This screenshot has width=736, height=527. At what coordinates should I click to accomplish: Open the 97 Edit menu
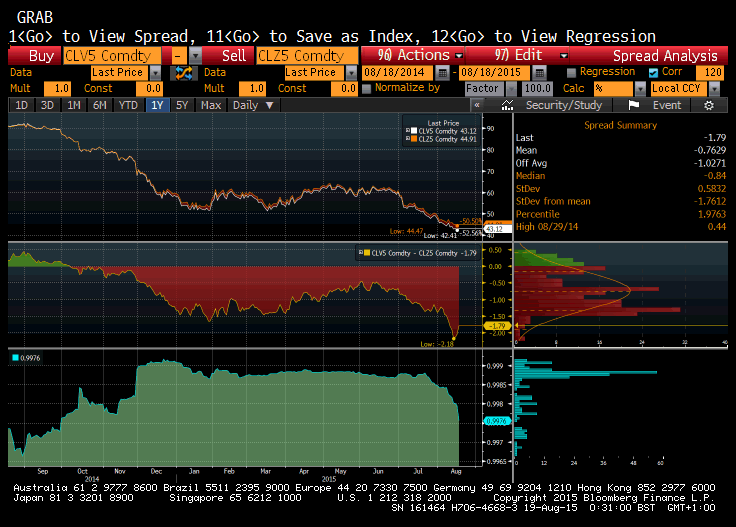pyautogui.click(x=518, y=55)
